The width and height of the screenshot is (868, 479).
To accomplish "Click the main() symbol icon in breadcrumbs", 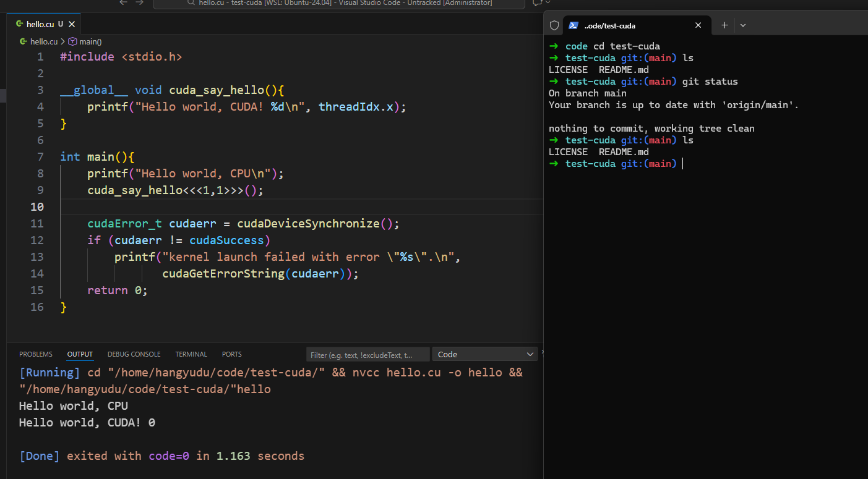I will coord(72,41).
